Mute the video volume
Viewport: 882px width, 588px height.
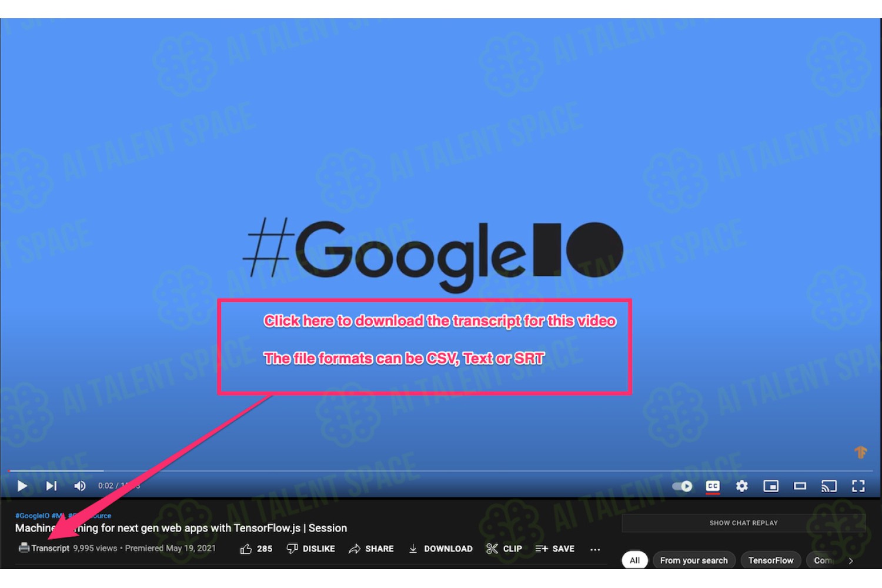[80, 486]
